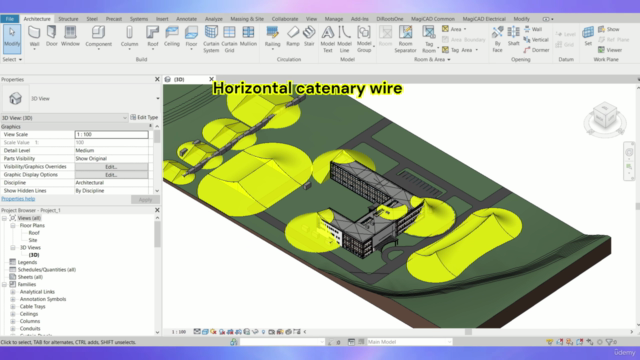Screen dimensions: 640x360
Task: Click the Dormer opening tool
Action: (536, 50)
